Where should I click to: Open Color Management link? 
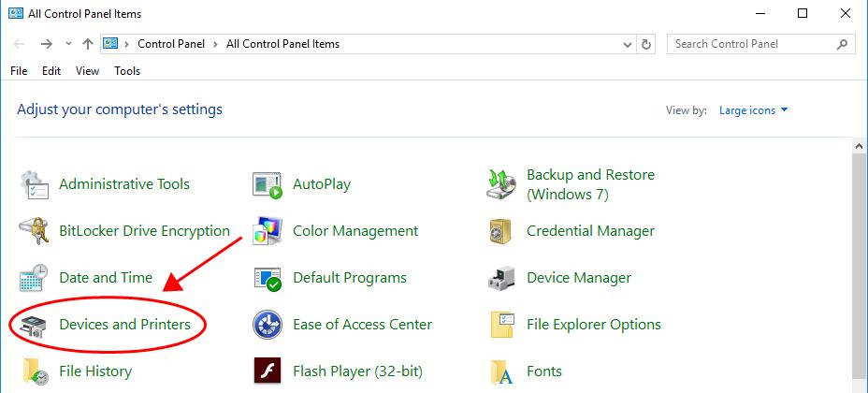pos(355,231)
